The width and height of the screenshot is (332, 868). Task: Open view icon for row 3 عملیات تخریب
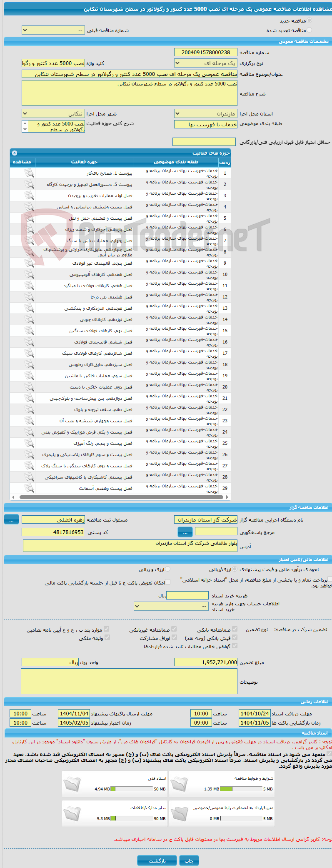coord(29,196)
